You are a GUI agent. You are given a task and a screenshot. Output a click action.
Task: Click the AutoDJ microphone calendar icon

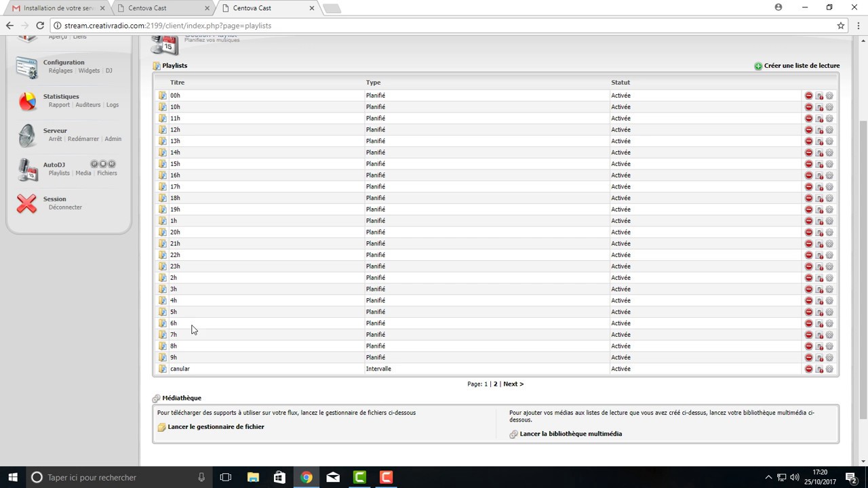27,169
